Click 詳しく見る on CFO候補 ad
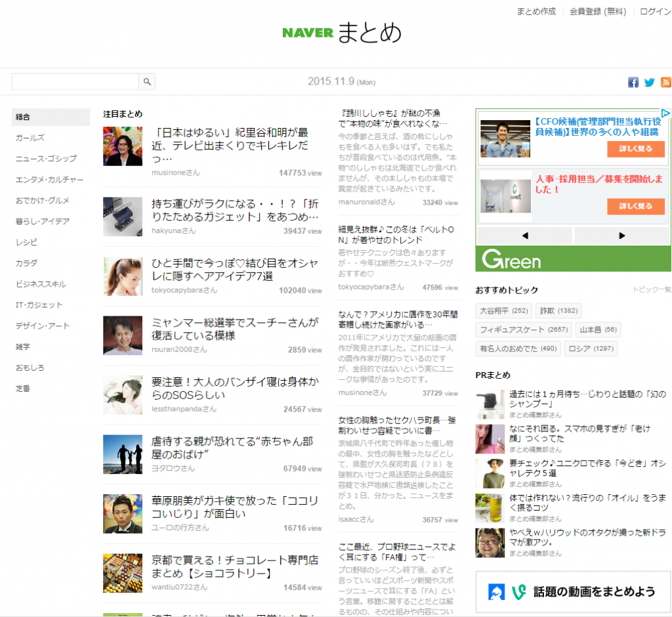This screenshot has width=672, height=617. 635,149
